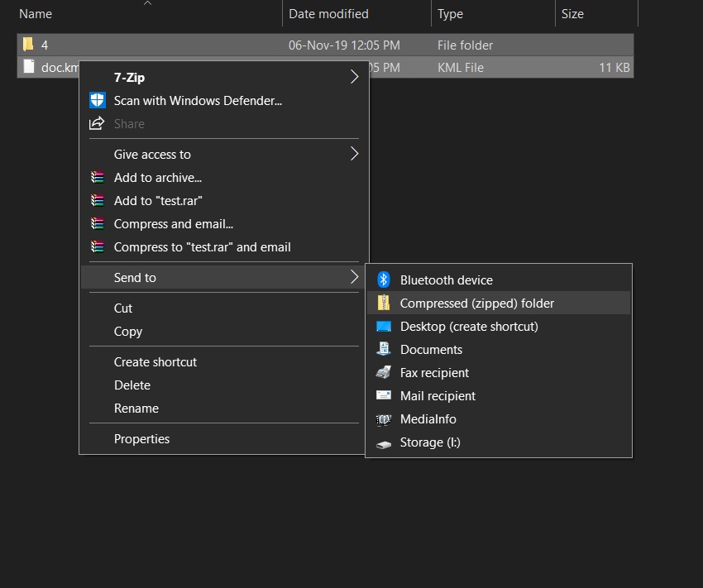
Task: Choose Add to "test.rar"
Action: (224, 201)
